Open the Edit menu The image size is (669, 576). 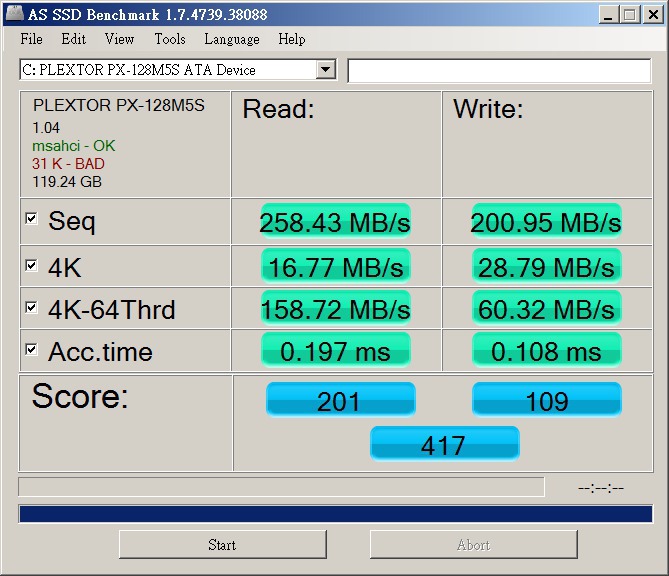point(73,39)
